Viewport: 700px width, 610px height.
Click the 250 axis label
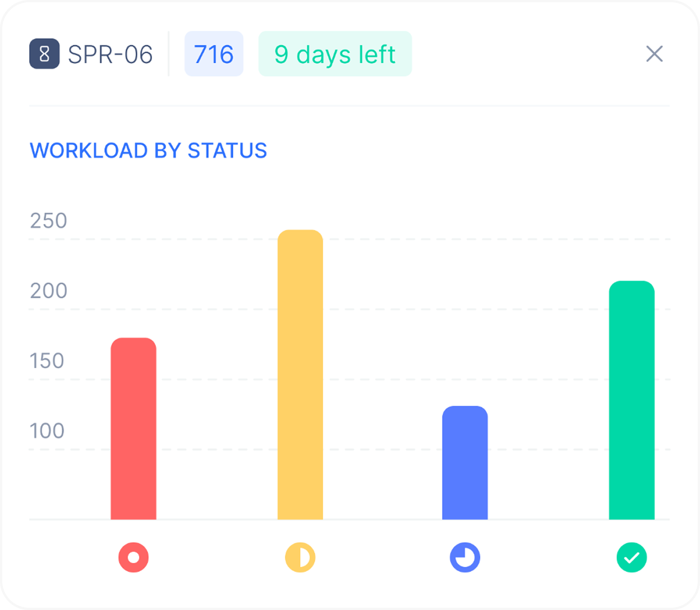(48, 220)
